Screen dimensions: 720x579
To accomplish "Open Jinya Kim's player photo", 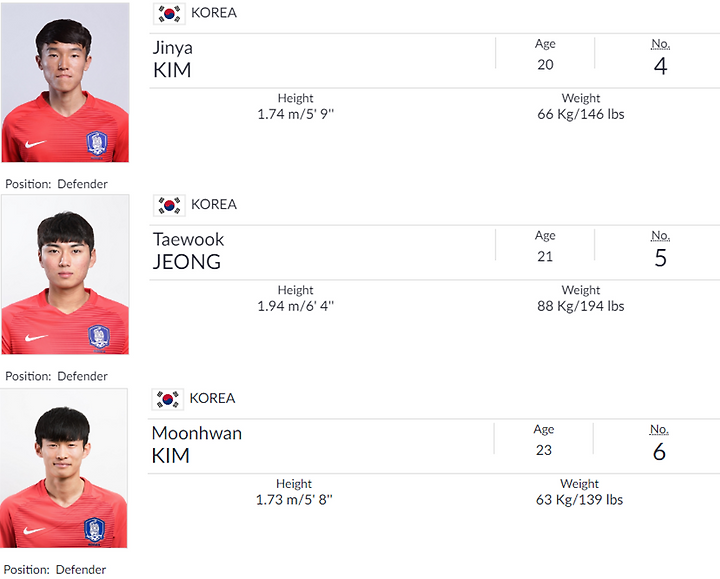I will click(x=65, y=83).
